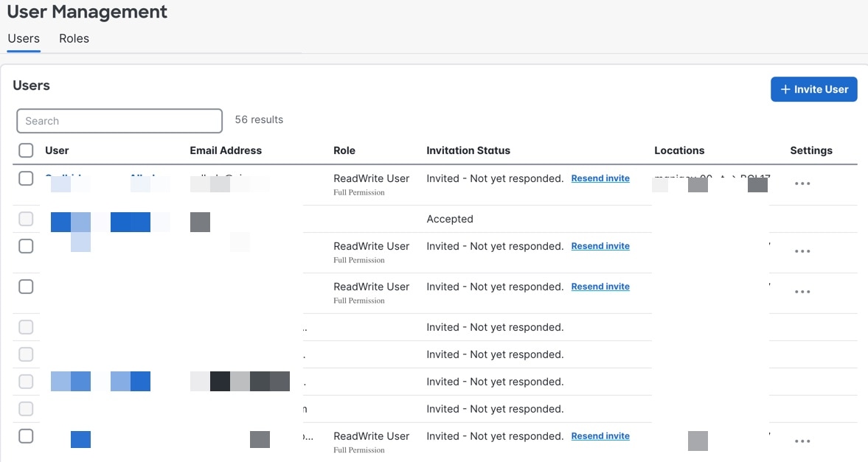Open the ellipsis settings menu in the last visible row

coord(802,441)
